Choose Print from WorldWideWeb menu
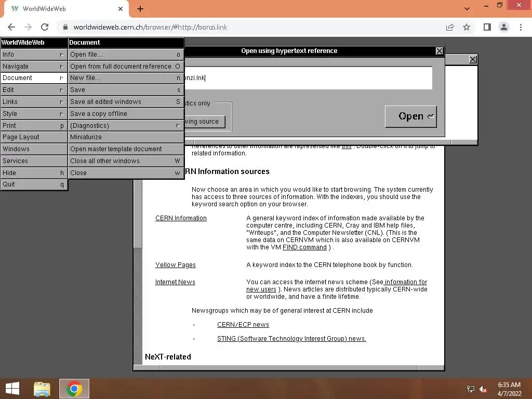 34,125
